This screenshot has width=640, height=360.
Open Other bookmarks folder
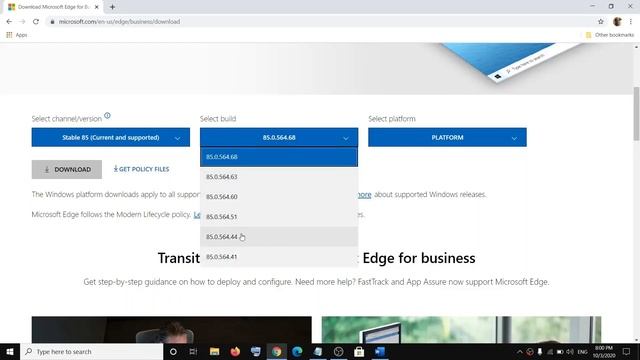[610, 35]
